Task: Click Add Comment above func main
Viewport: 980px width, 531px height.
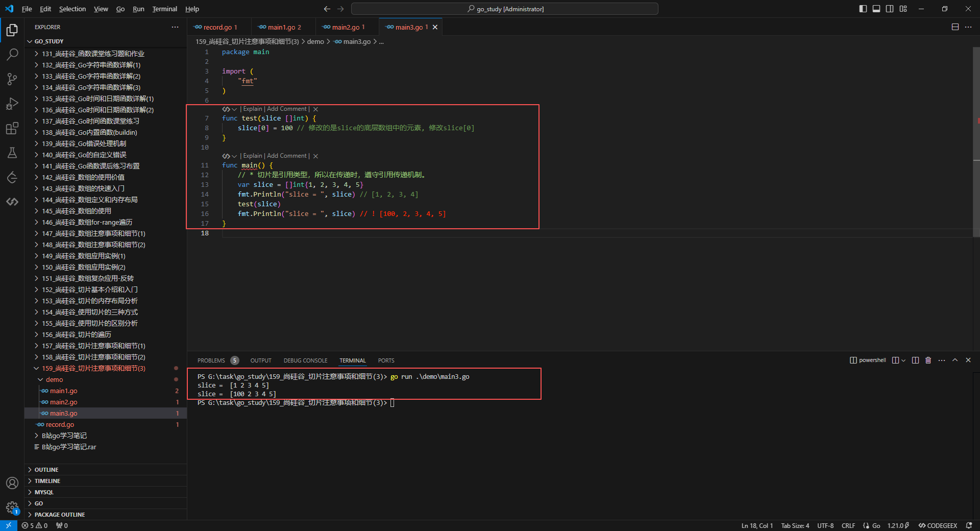Action: [287, 156]
